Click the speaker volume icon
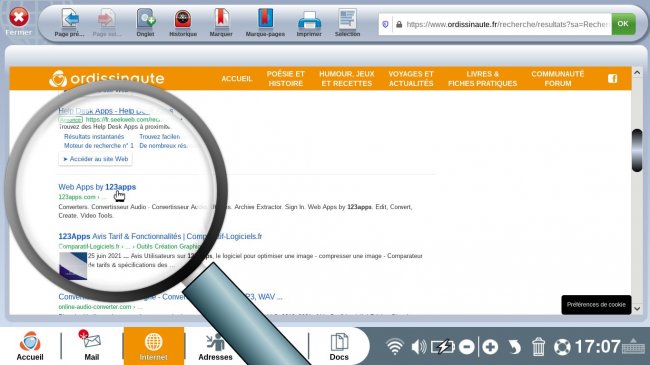The image size is (650, 365). pos(419,347)
